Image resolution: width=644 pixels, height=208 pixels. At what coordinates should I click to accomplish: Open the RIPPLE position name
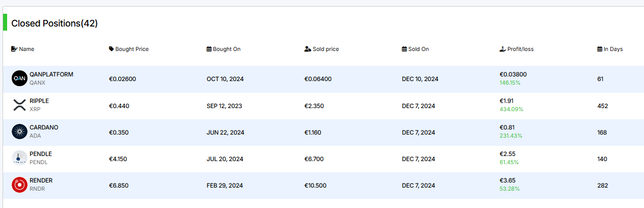pos(39,101)
